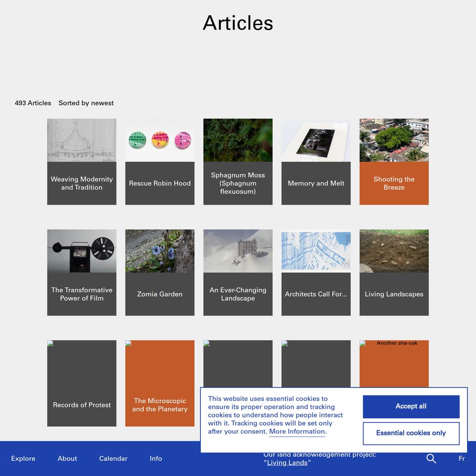The height and width of the screenshot is (476, 476).
Task: Click the Living Landscapes title
Action: (x=394, y=294)
